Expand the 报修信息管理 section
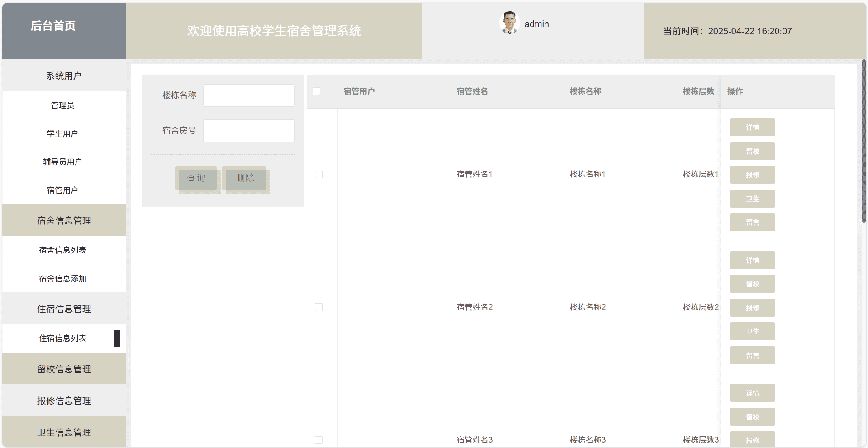The image size is (868, 448). click(64, 400)
